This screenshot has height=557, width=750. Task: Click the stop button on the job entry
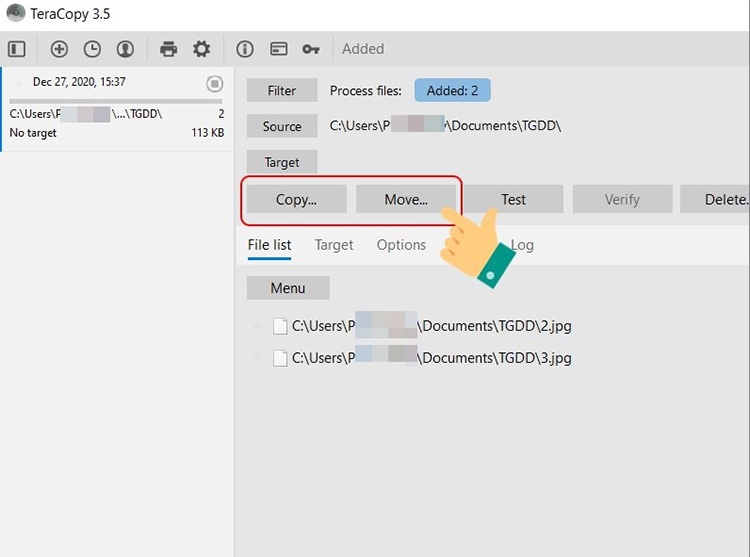click(215, 84)
